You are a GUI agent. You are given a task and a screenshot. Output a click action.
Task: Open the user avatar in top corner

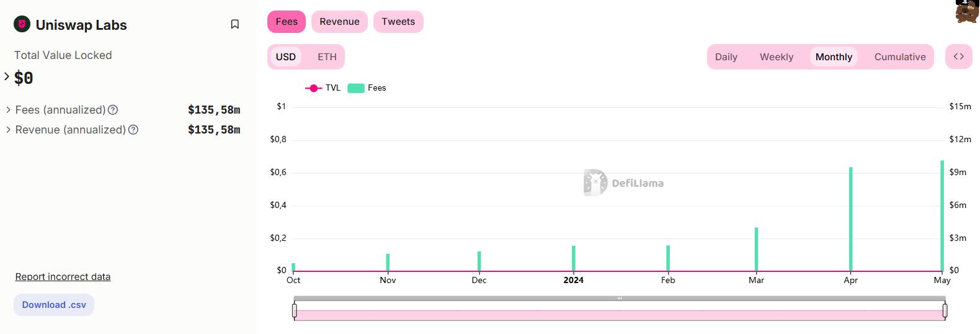[x=968, y=11]
